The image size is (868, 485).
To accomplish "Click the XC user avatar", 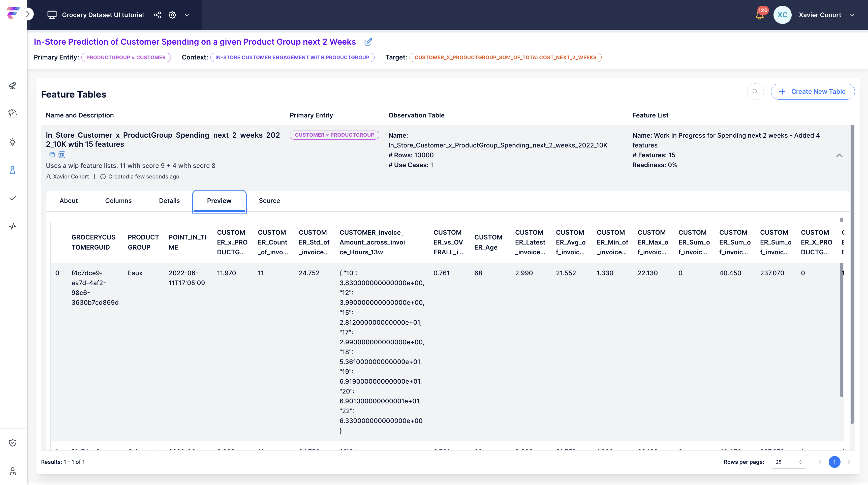I will 782,15.
